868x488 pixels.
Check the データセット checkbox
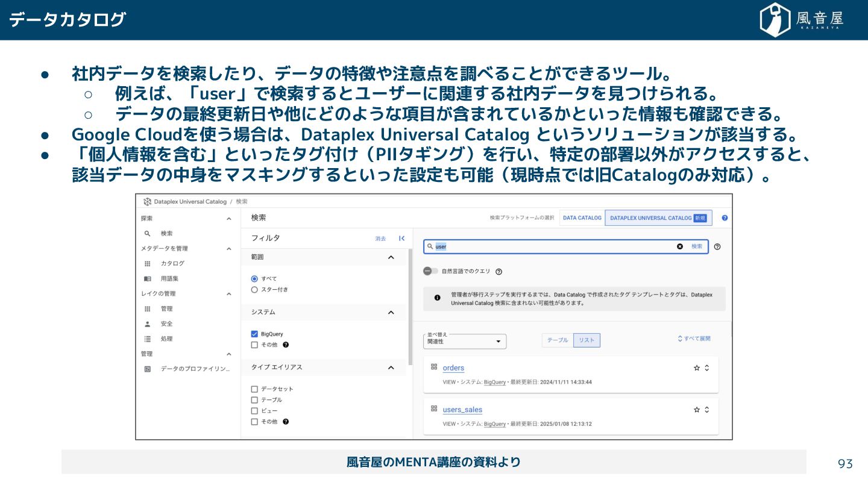point(254,389)
